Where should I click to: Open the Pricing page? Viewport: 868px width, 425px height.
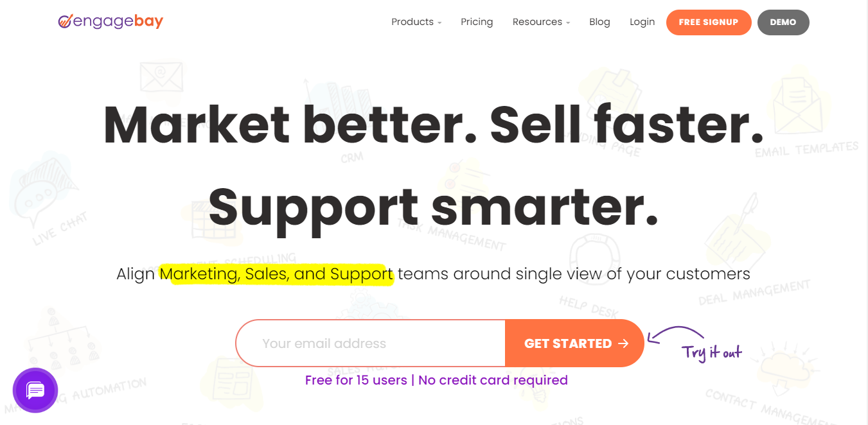477,21
